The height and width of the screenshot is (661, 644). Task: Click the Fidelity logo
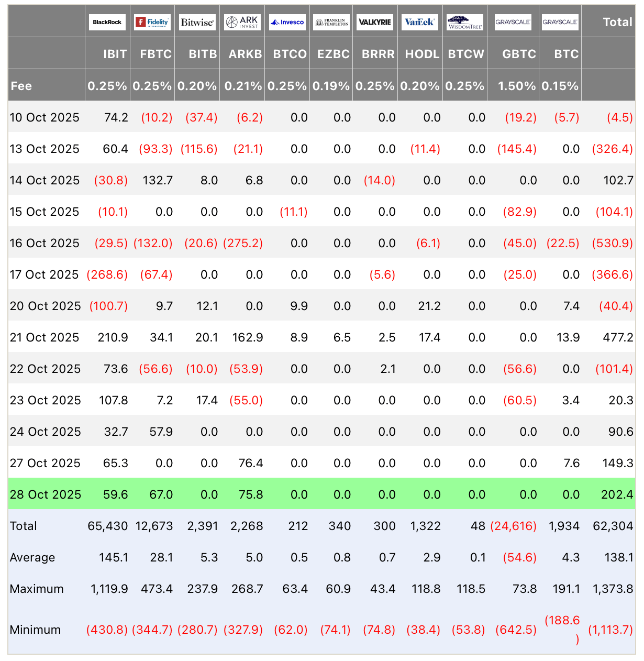coord(152,22)
